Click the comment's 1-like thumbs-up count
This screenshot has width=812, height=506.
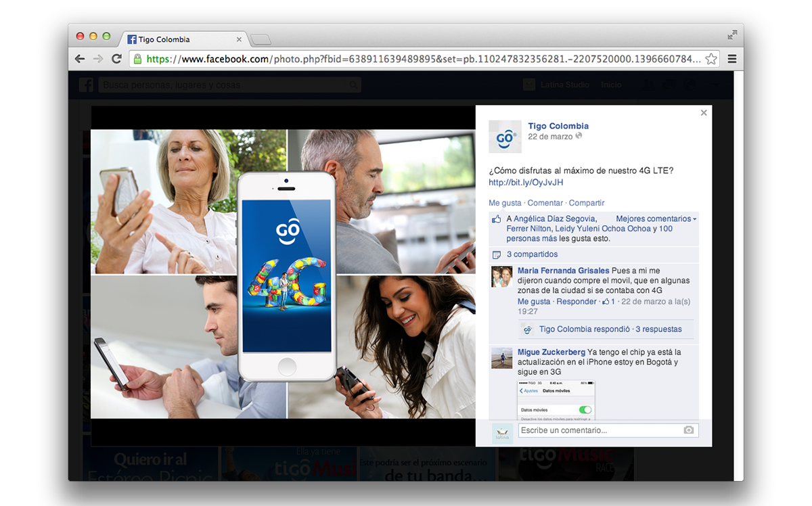[x=608, y=302]
